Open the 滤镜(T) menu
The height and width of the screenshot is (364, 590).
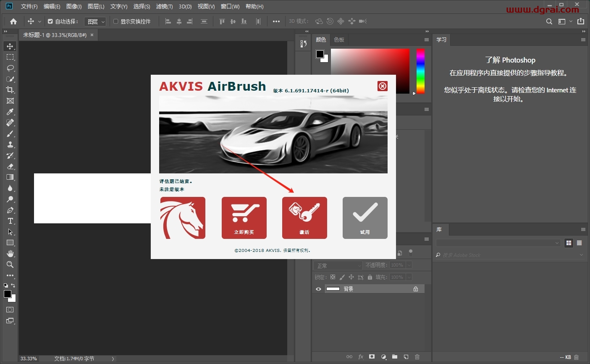tap(164, 6)
